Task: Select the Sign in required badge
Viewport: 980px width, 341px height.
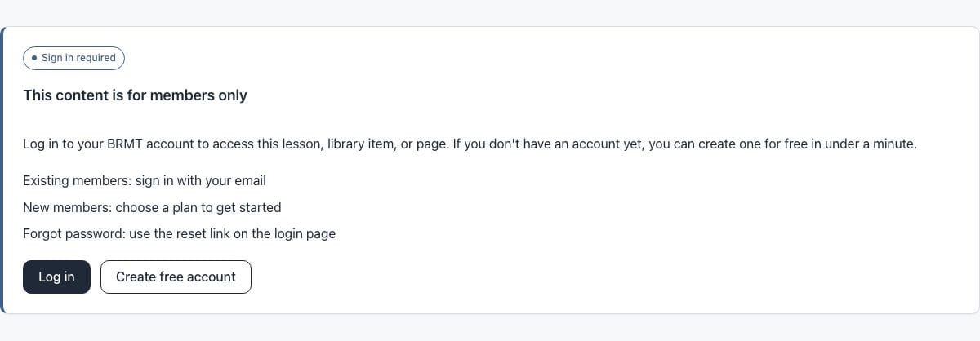Action: [x=73, y=58]
